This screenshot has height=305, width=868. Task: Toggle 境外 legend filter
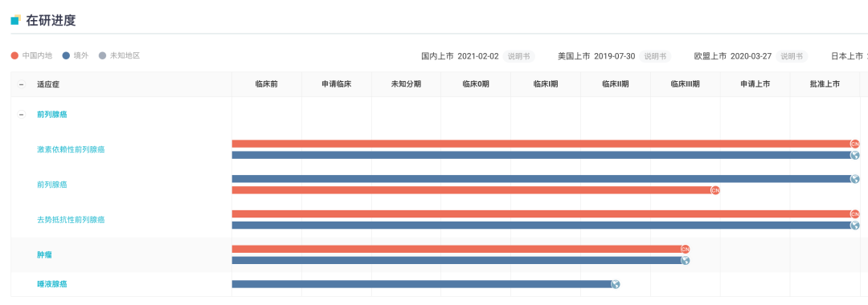point(76,56)
